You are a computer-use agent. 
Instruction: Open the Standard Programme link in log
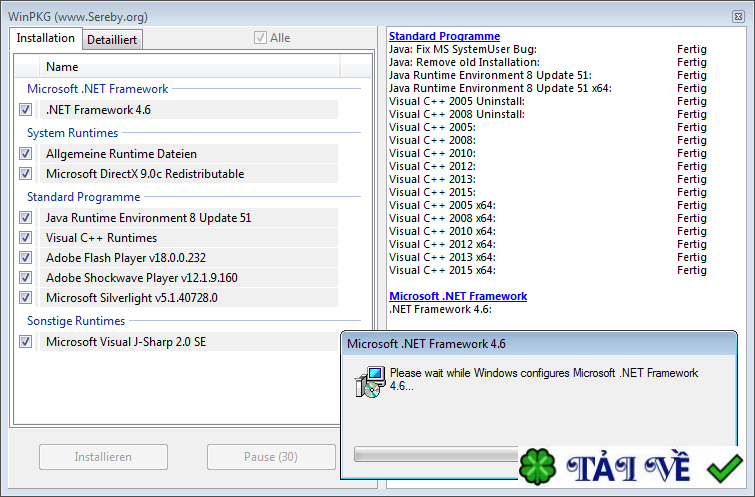pos(444,36)
